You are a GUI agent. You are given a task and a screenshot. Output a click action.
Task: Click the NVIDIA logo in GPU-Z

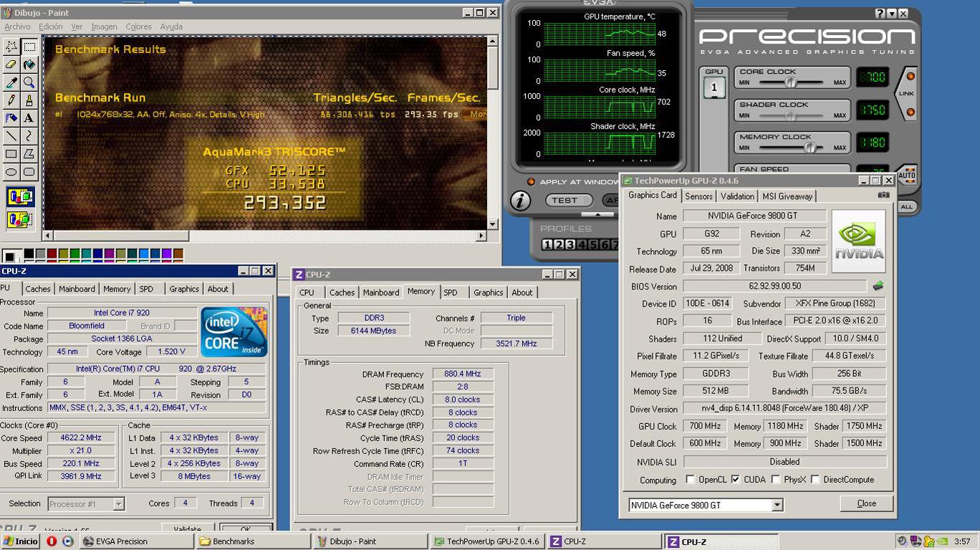tap(858, 241)
